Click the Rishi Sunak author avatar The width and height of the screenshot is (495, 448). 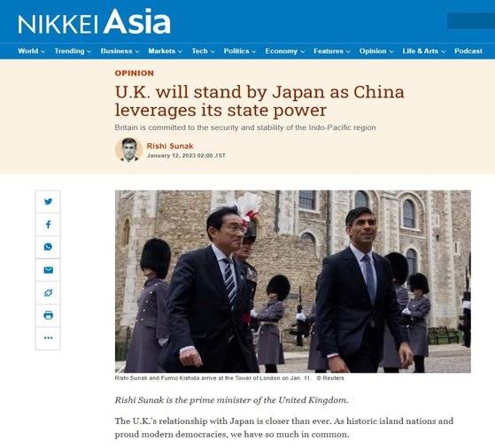click(128, 150)
